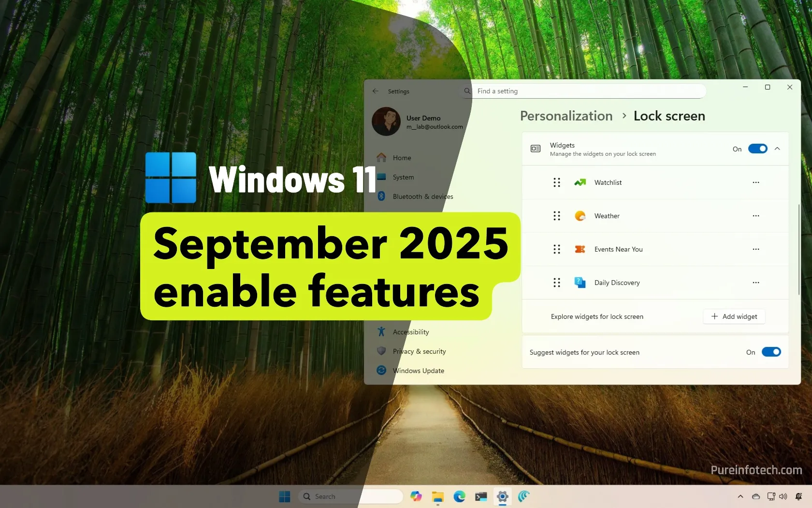Click the Events Near You ticket icon

(580, 249)
